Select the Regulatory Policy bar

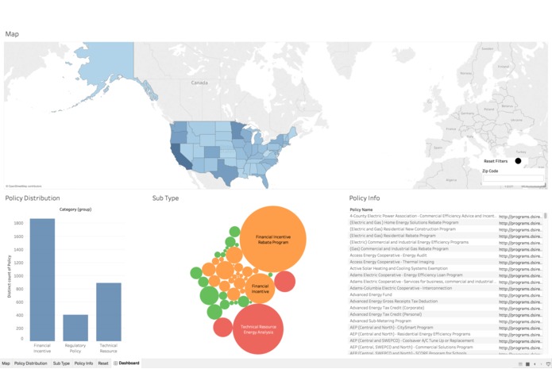(x=75, y=328)
